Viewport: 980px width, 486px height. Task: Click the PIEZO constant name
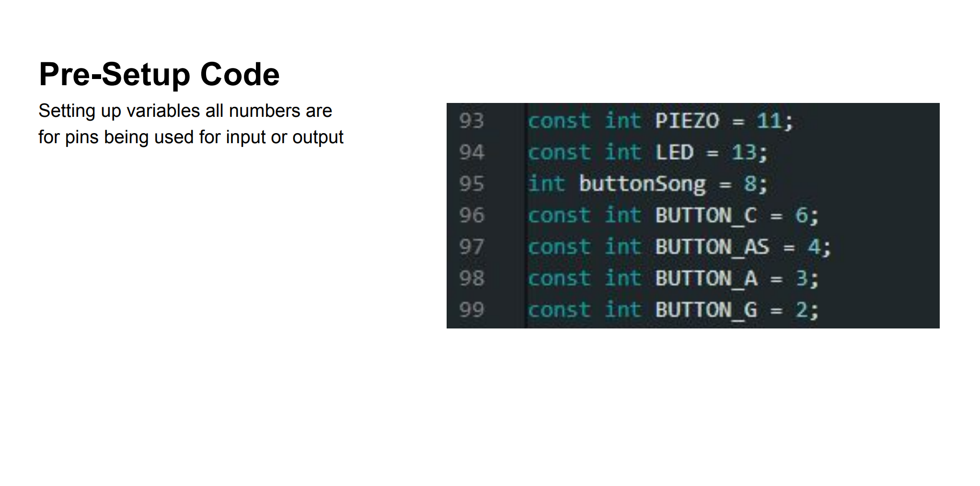(687, 121)
